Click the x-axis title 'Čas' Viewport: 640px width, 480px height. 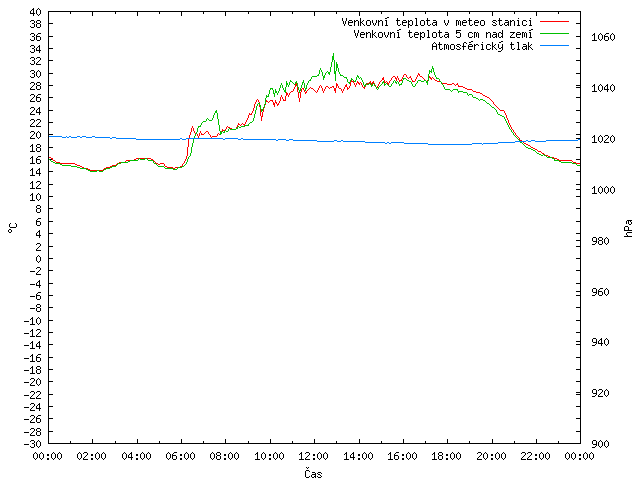click(x=313, y=473)
